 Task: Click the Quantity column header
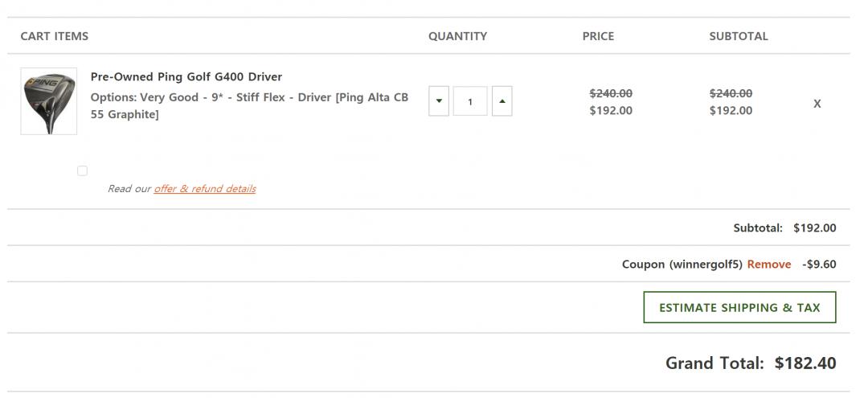[457, 36]
